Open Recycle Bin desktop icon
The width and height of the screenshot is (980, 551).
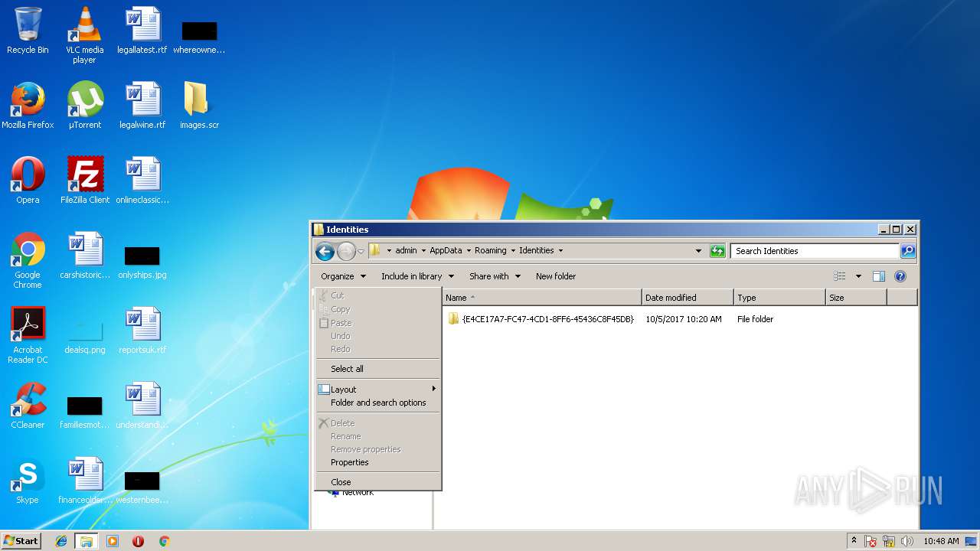pos(28,31)
